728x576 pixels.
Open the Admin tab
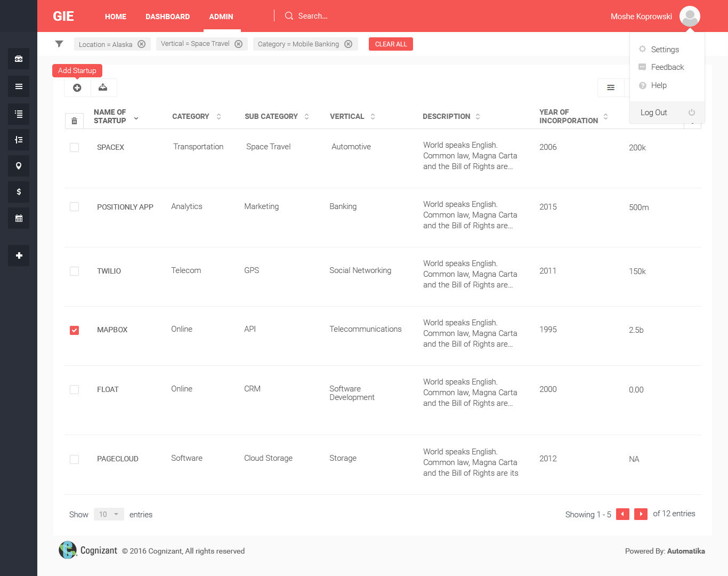(221, 17)
